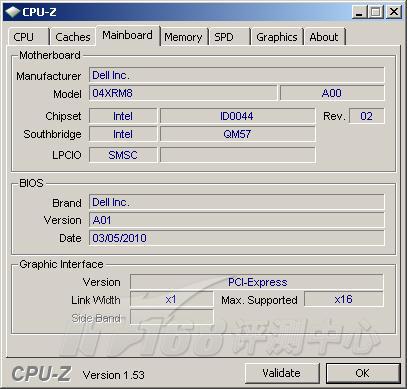This screenshot has height=389, width=407.
Task: Switch to the SPD tab
Action: [x=229, y=37]
